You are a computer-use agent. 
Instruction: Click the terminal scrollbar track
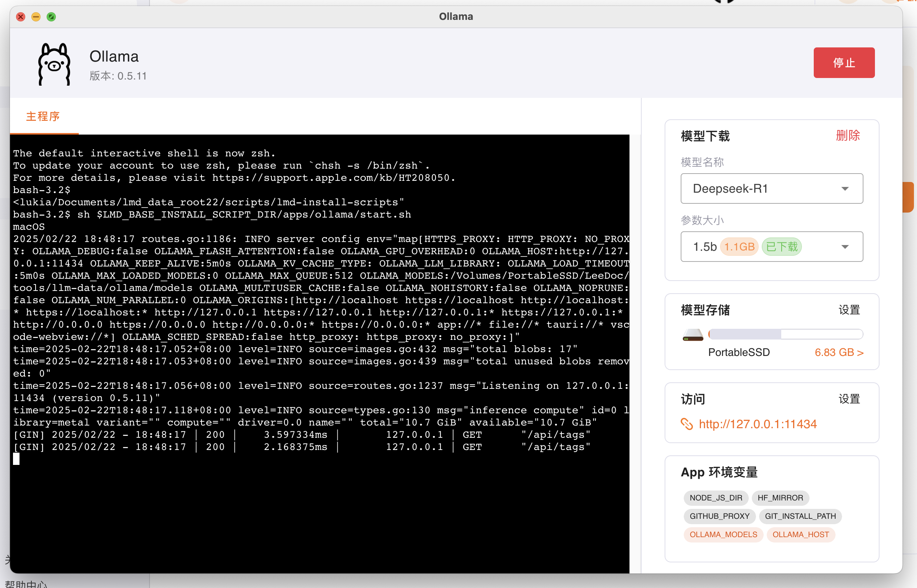[635, 354]
